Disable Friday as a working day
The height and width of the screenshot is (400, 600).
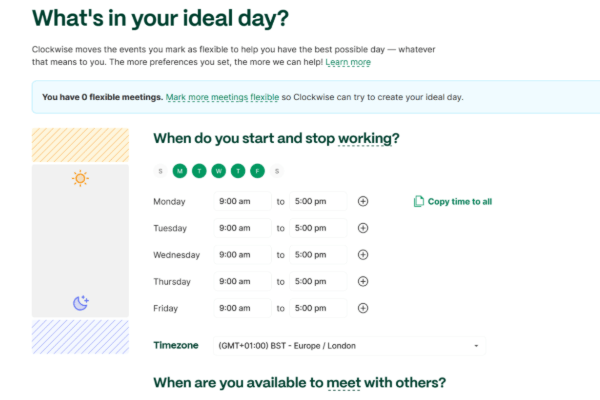(x=258, y=171)
